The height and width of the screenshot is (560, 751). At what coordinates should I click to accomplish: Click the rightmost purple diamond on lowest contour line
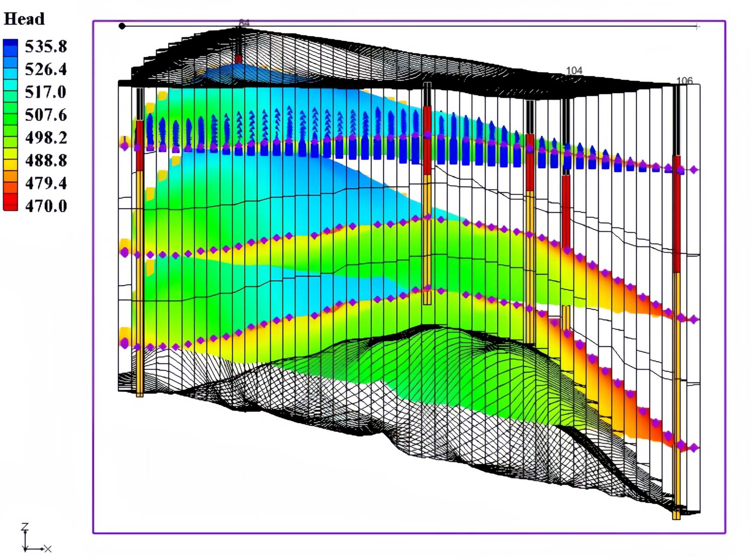tap(694, 448)
